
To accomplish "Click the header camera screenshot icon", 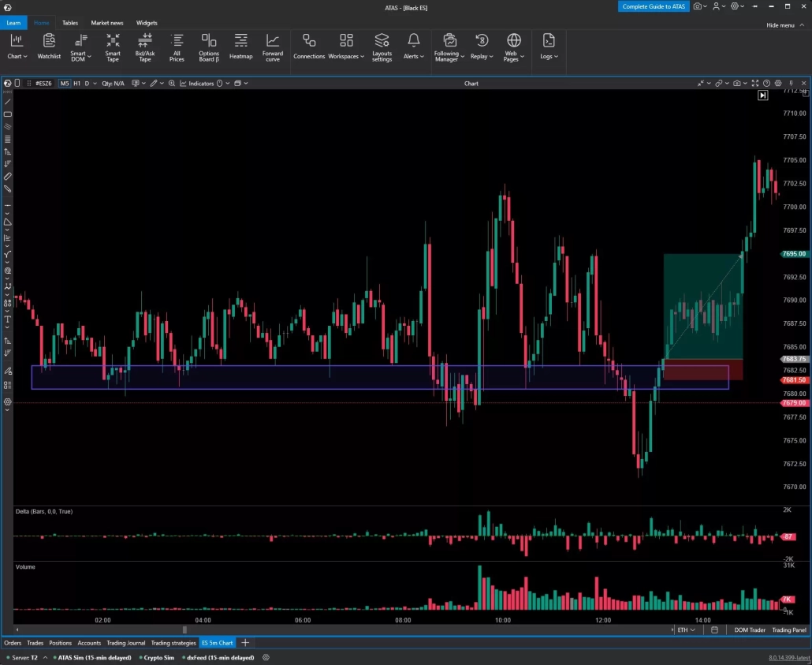I will tap(698, 6).
